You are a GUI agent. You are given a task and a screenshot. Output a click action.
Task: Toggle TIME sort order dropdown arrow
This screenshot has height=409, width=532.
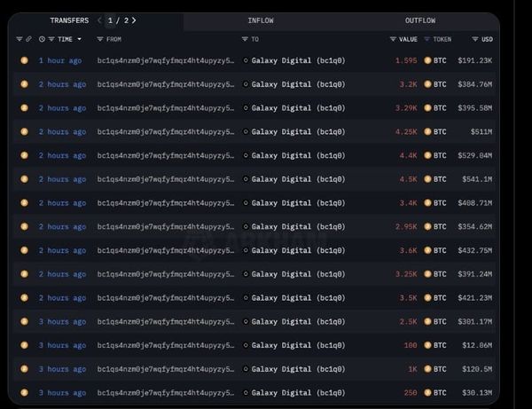tap(80, 39)
